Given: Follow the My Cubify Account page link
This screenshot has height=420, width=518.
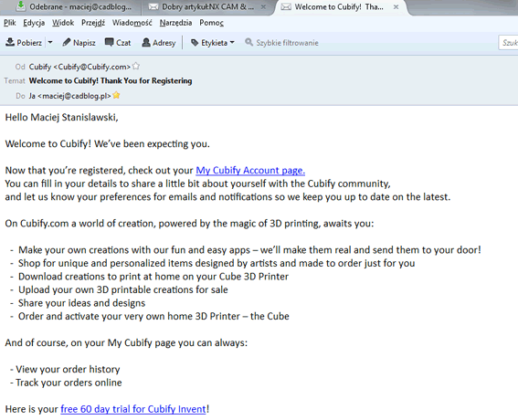Looking at the screenshot, I should (250, 171).
